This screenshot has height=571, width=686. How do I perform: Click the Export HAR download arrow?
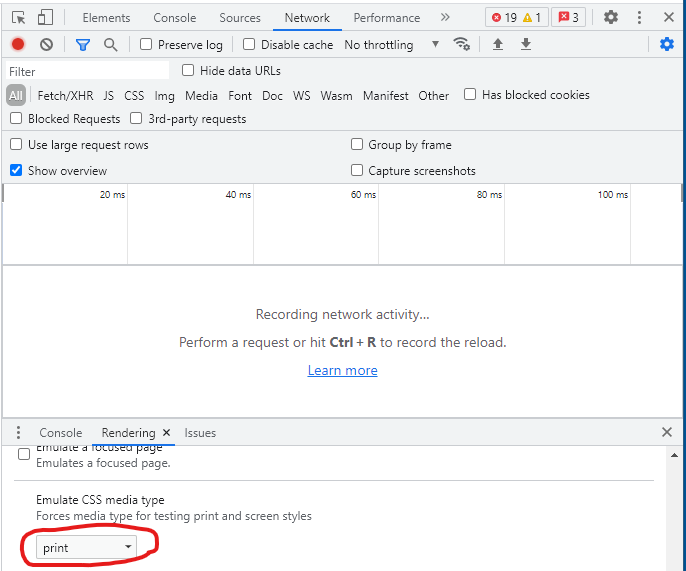pyautogui.click(x=526, y=45)
